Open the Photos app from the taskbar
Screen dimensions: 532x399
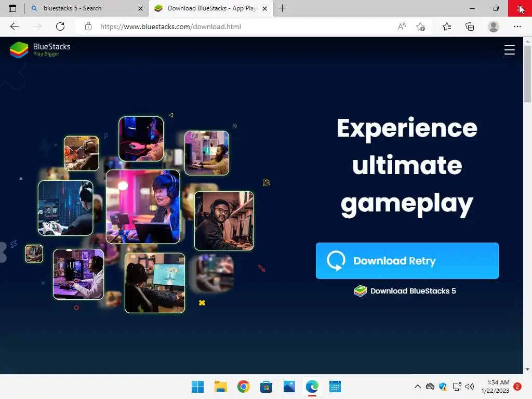pyautogui.click(x=289, y=387)
